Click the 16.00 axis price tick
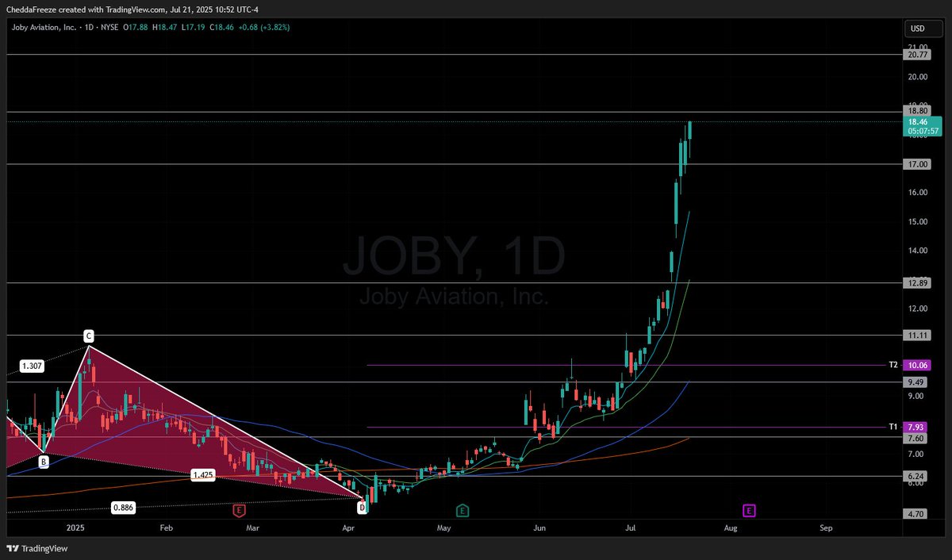This screenshot has width=952, height=560. coord(918,193)
